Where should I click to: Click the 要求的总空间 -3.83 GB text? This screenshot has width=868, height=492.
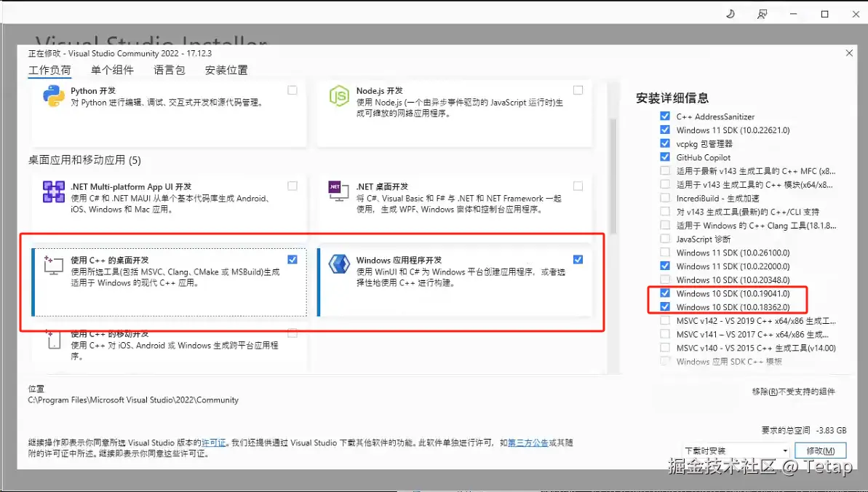click(804, 431)
